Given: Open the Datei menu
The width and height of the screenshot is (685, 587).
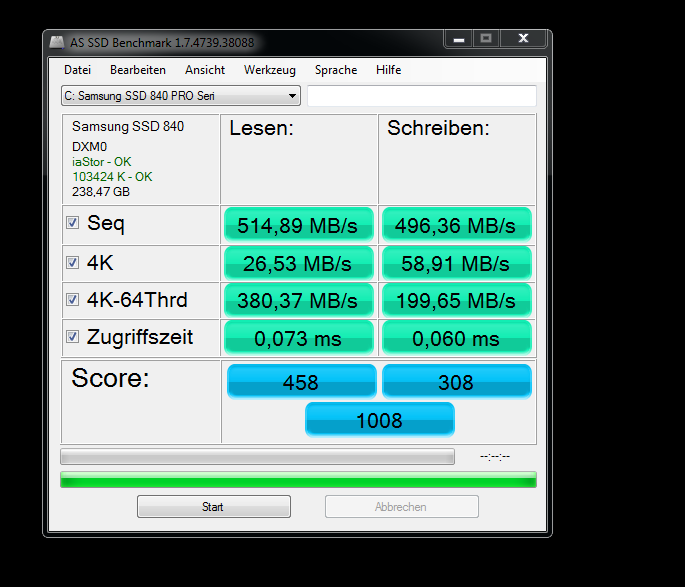Looking at the screenshot, I should pos(77,70).
